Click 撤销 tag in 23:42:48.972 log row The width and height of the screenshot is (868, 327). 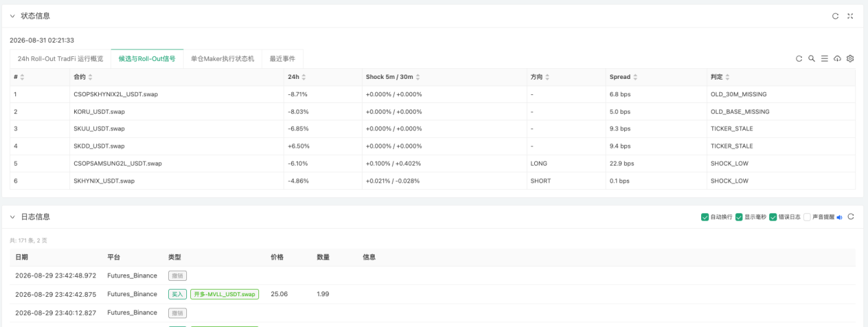tap(178, 276)
